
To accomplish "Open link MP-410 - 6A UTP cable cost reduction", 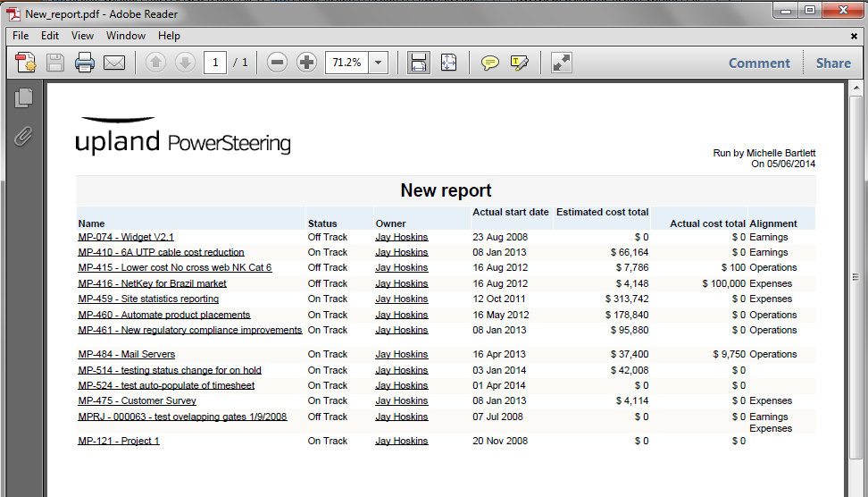I will pyautogui.click(x=161, y=252).
